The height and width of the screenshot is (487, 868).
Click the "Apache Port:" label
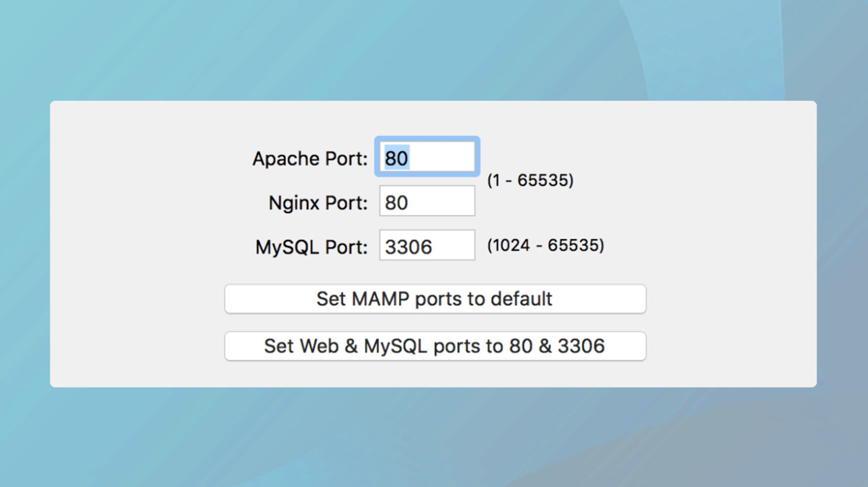tap(310, 159)
